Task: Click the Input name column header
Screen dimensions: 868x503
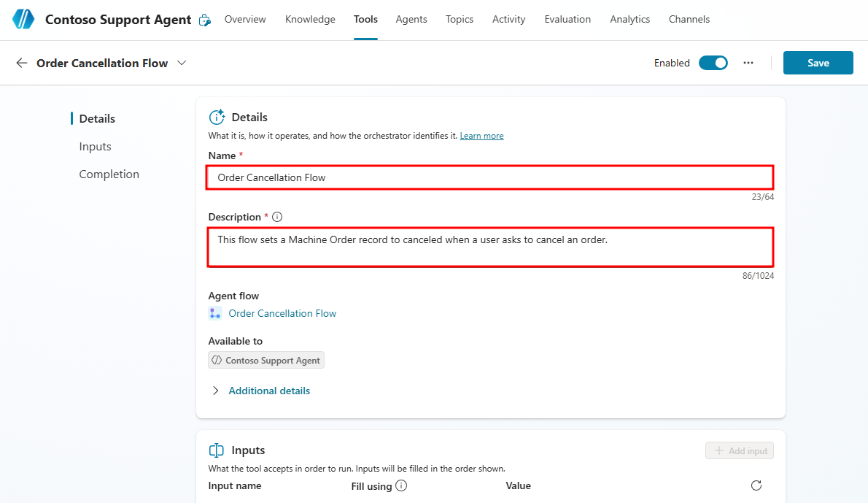Action: point(235,485)
